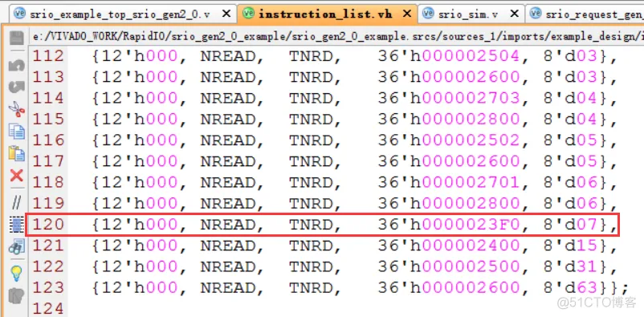Click the address 36'h000002500 on line 122
Viewport: 644px width, 317px height.
tap(449, 267)
